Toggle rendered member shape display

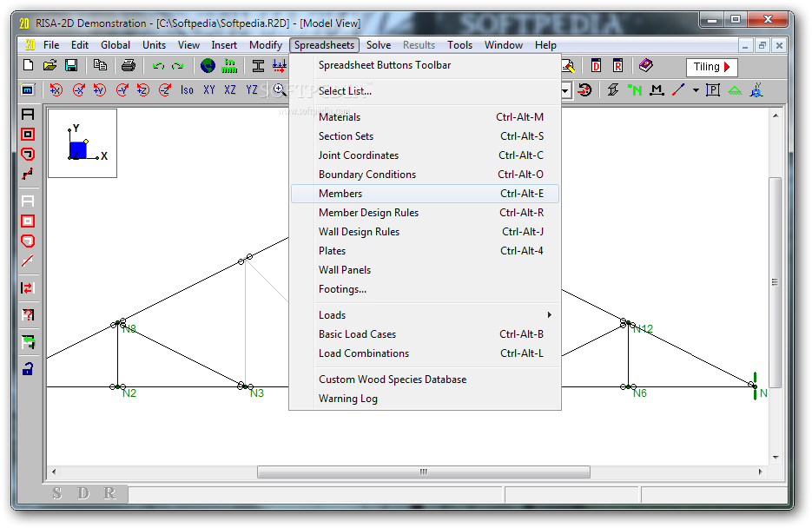click(x=612, y=90)
